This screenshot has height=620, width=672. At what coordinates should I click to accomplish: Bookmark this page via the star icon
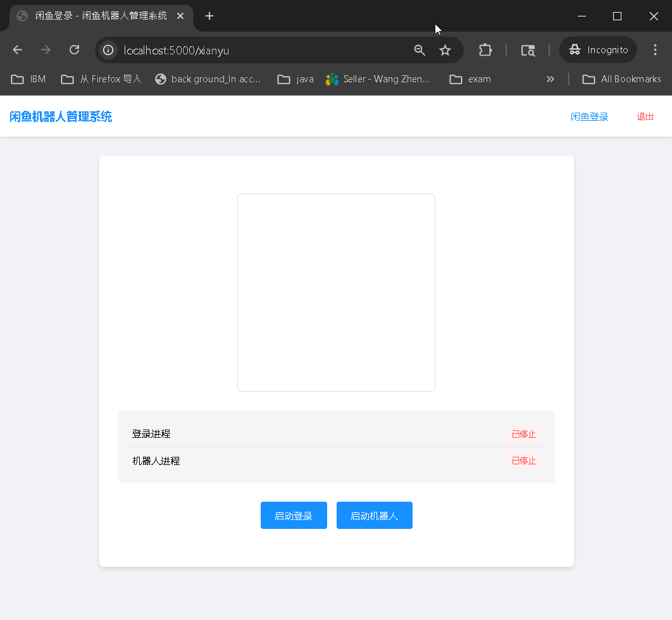445,49
